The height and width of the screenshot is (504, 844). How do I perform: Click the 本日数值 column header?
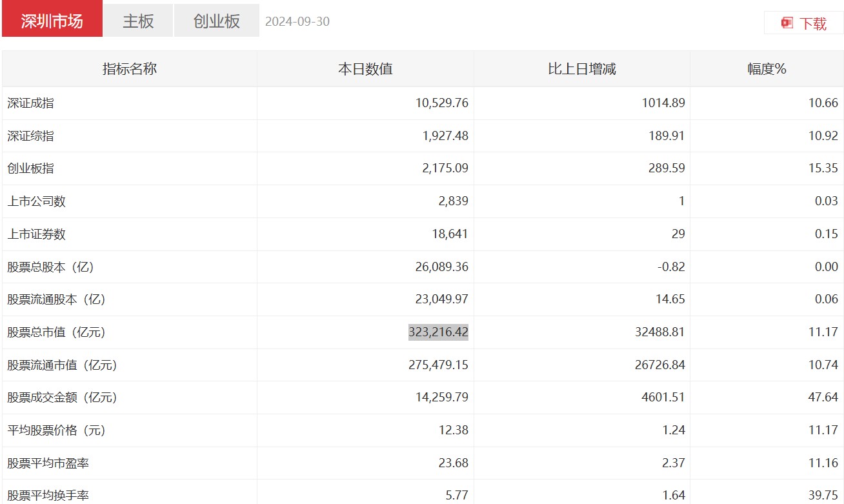tap(365, 69)
